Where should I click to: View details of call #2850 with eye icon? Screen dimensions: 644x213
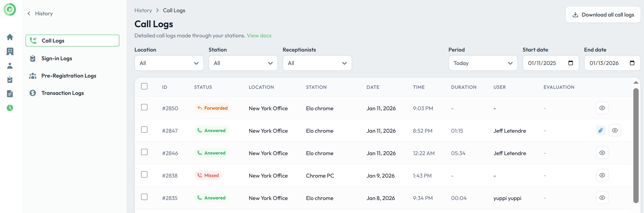[x=602, y=108]
